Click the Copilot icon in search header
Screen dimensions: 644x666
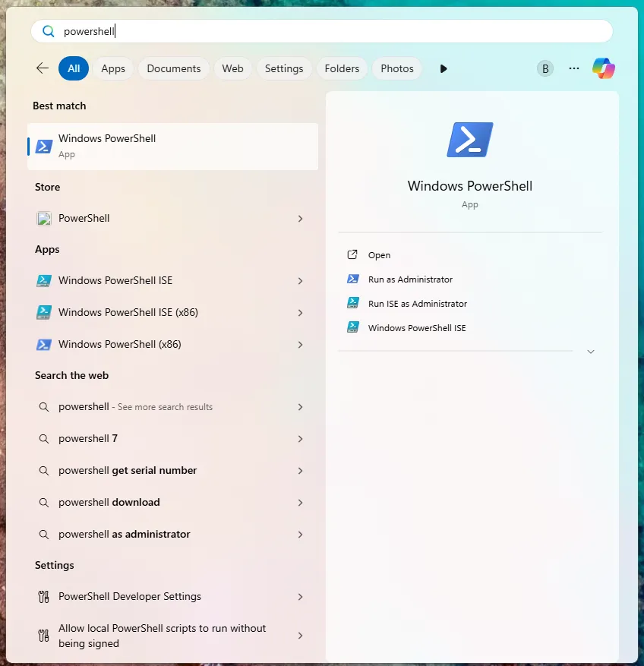pyautogui.click(x=603, y=68)
